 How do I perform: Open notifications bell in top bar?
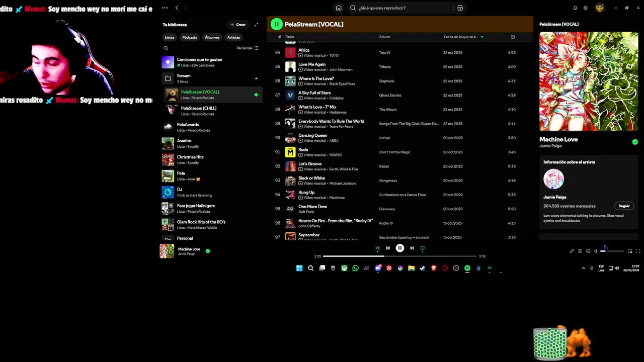(575, 8)
